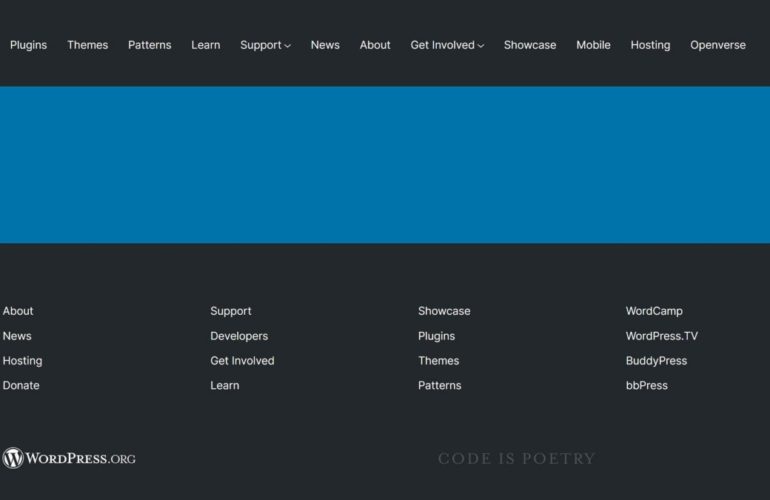The image size is (770, 500).
Task: Open the Hosting footer link
Action: (x=23, y=361)
